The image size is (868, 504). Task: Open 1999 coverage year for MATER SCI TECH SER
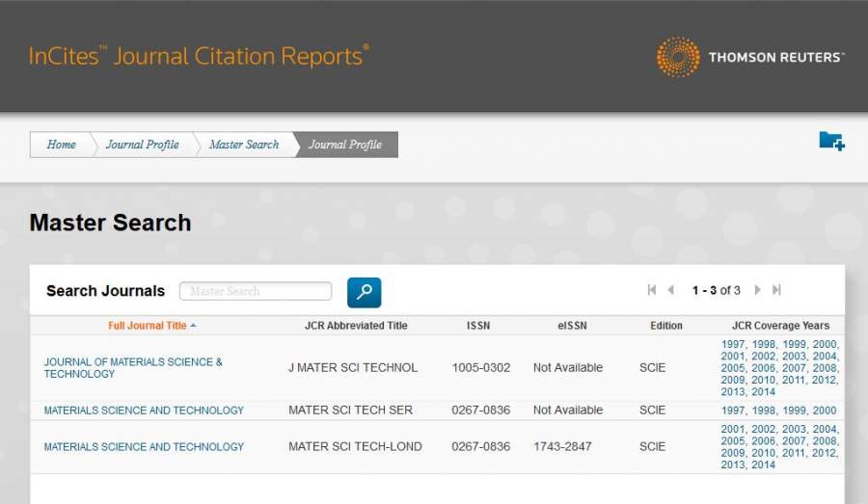pyautogui.click(x=794, y=411)
